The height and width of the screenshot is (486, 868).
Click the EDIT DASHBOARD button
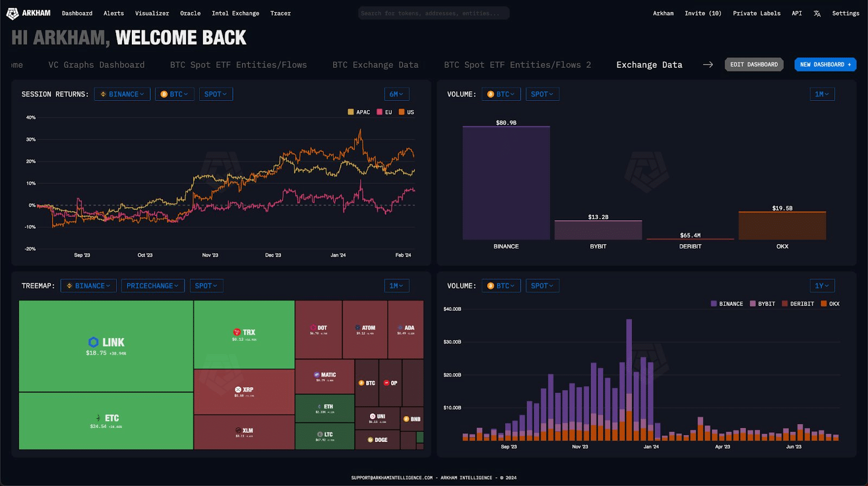(754, 65)
